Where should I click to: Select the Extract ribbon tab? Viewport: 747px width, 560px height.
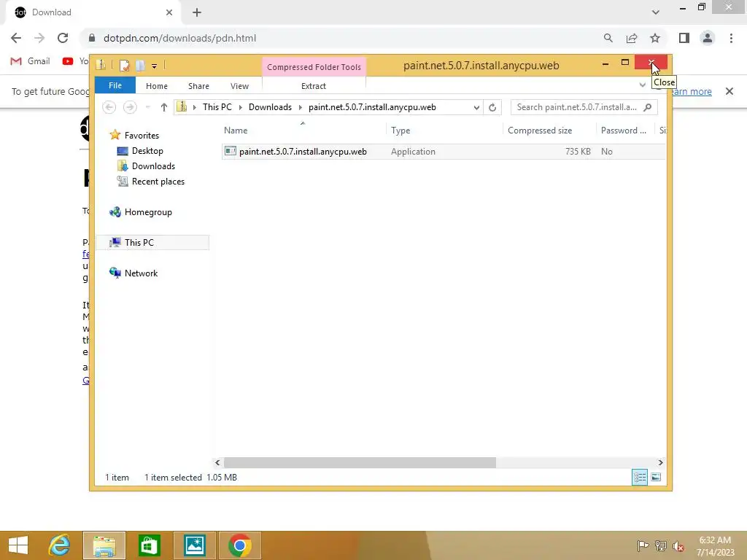point(313,86)
